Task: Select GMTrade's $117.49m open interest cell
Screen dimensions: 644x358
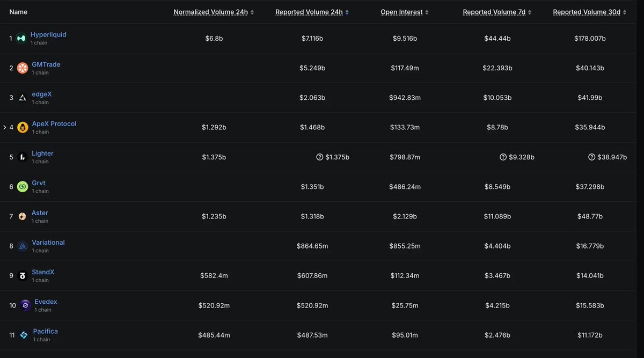Action: click(405, 68)
